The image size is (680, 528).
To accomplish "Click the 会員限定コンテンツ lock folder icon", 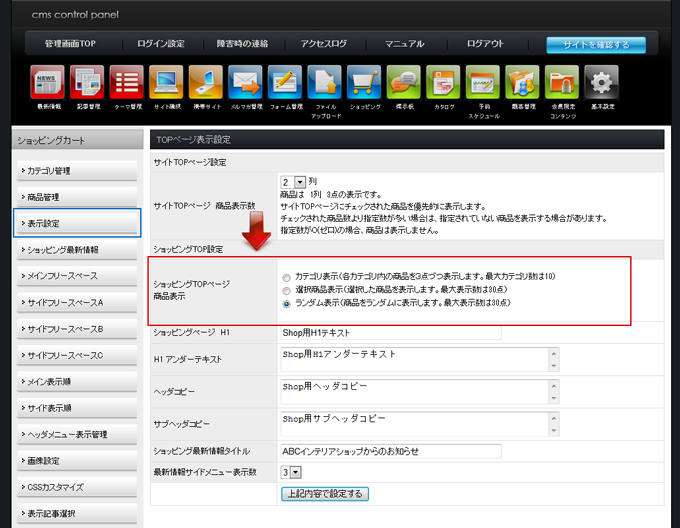I will [x=561, y=82].
